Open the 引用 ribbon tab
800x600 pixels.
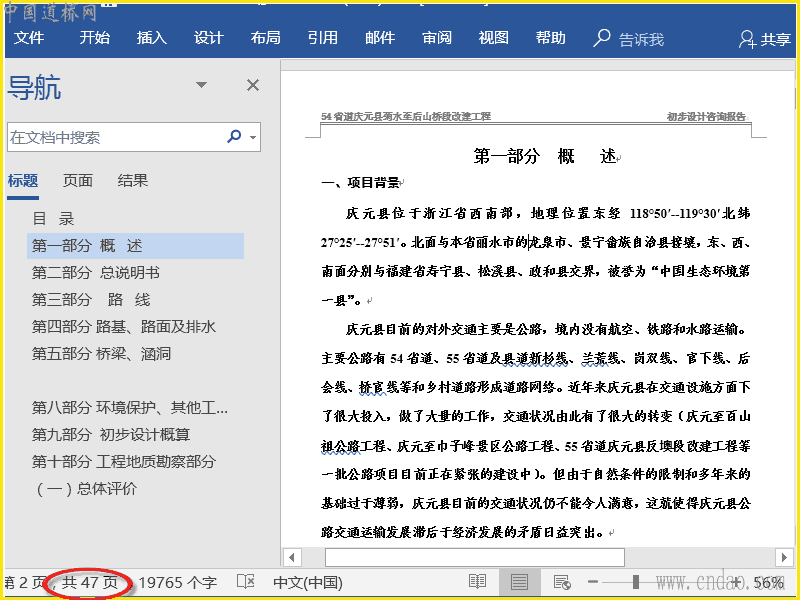(x=322, y=38)
